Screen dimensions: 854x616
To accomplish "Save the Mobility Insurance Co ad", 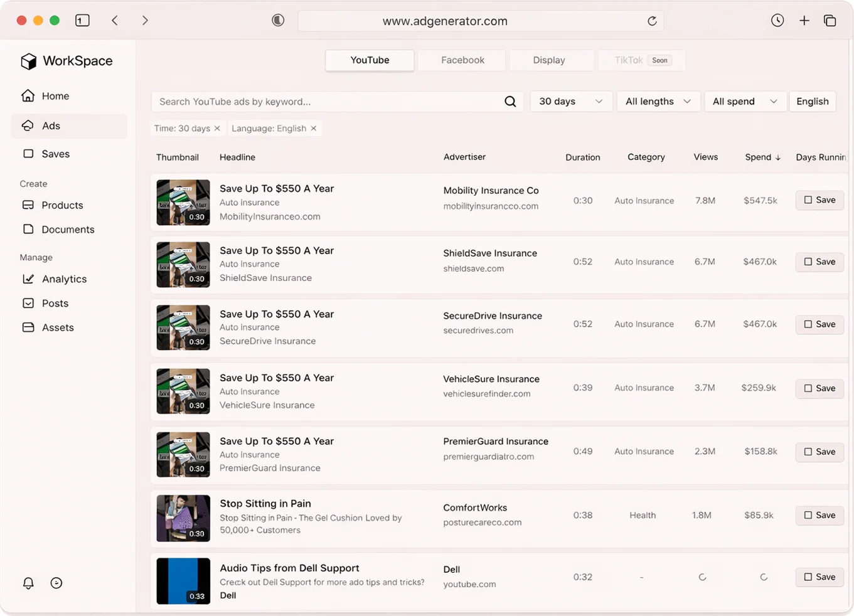I will coord(819,200).
